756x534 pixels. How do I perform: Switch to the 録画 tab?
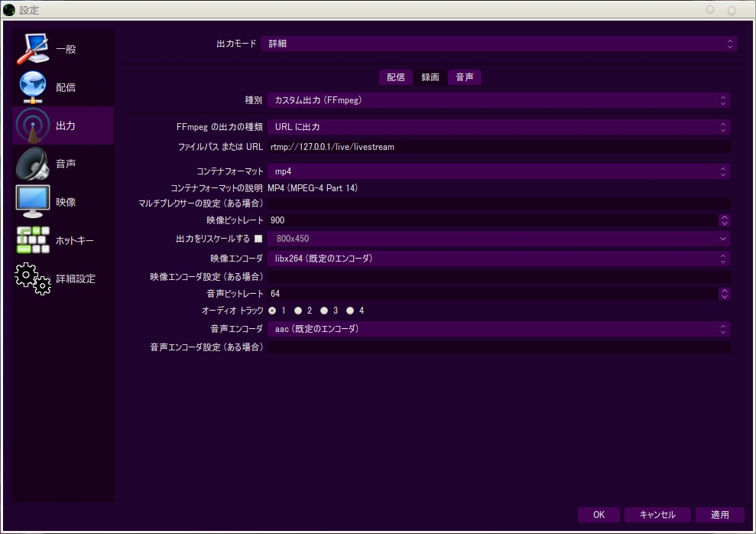430,77
